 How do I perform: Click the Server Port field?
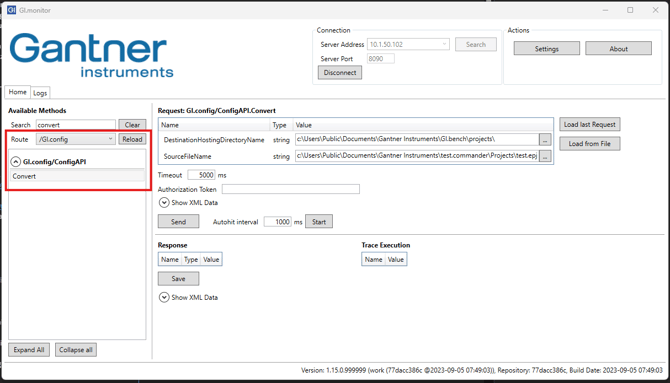381,59
